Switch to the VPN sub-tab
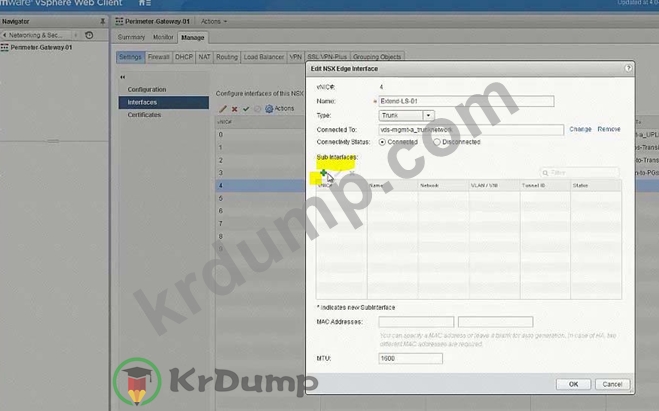This screenshot has height=411, width=659. (x=295, y=57)
